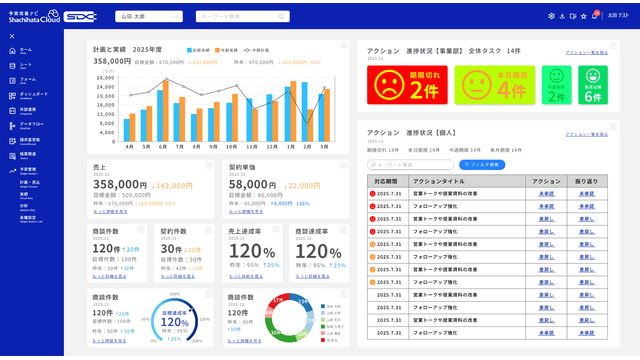This screenshot has width=640, height=360.
Task: Click the green 今週期限 2件 tile
Action: [x=557, y=85]
